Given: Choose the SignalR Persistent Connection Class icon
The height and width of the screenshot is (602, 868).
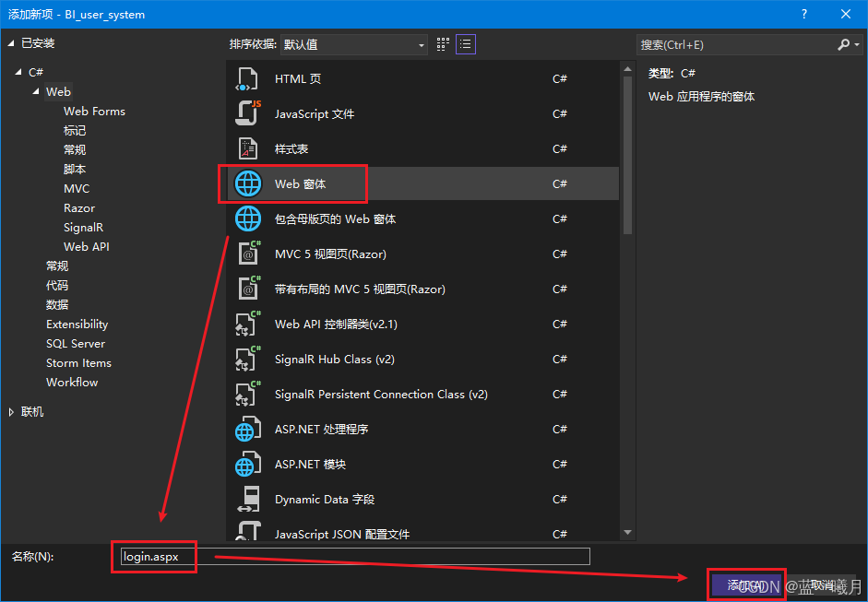Looking at the screenshot, I should [x=247, y=394].
